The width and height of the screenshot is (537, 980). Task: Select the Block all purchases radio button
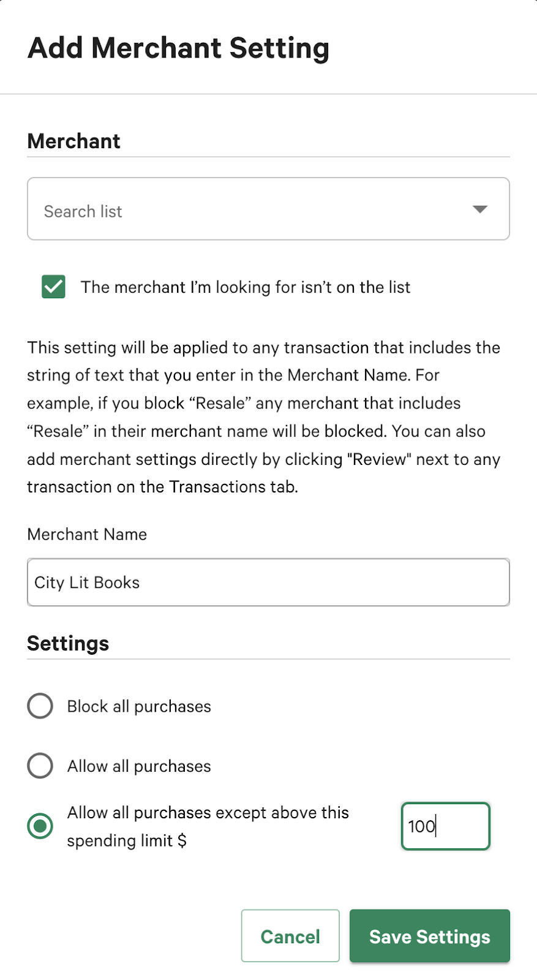[40, 706]
